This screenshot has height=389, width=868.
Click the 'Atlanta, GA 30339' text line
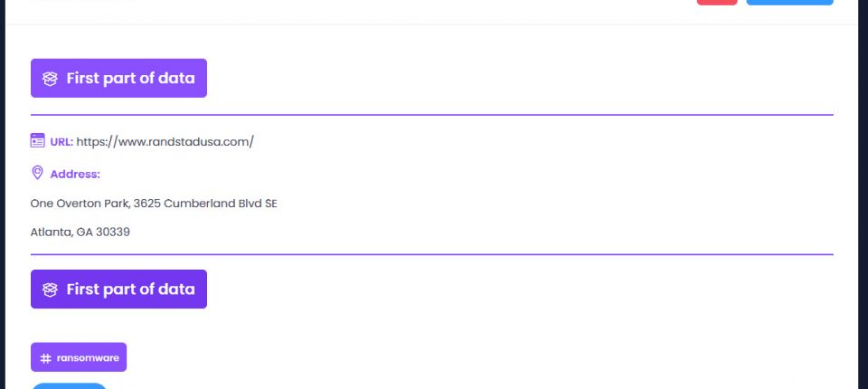[x=80, y=232]
